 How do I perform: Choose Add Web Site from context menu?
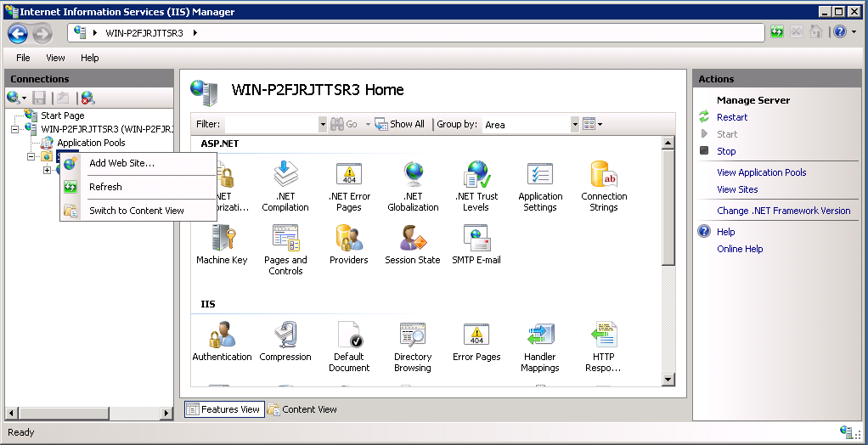point(138,163)
